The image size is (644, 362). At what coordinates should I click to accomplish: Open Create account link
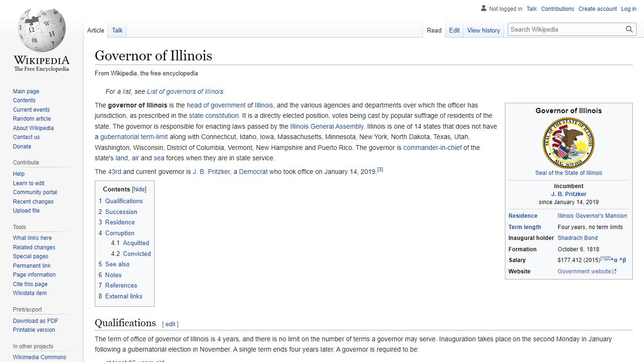click(x=597, y=9)
